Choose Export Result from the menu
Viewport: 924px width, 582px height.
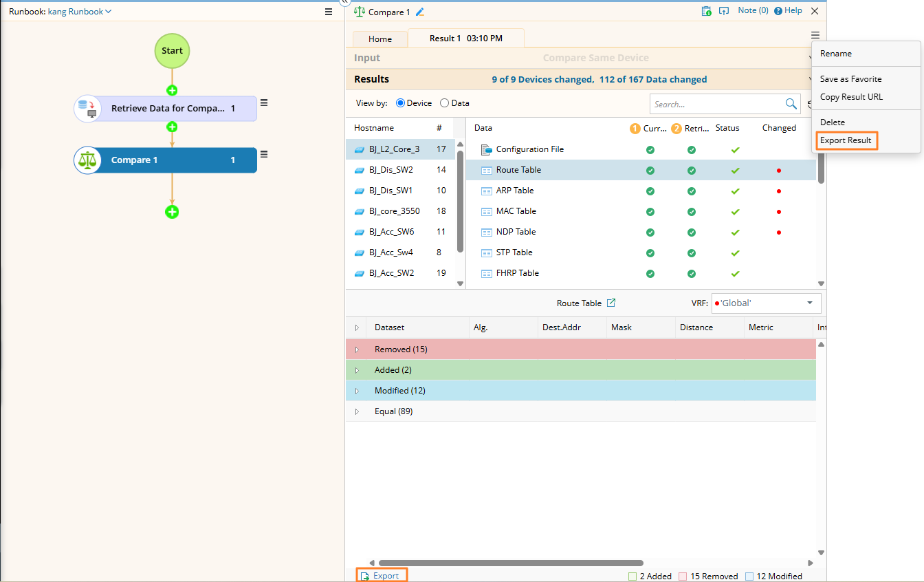(846, 140)
